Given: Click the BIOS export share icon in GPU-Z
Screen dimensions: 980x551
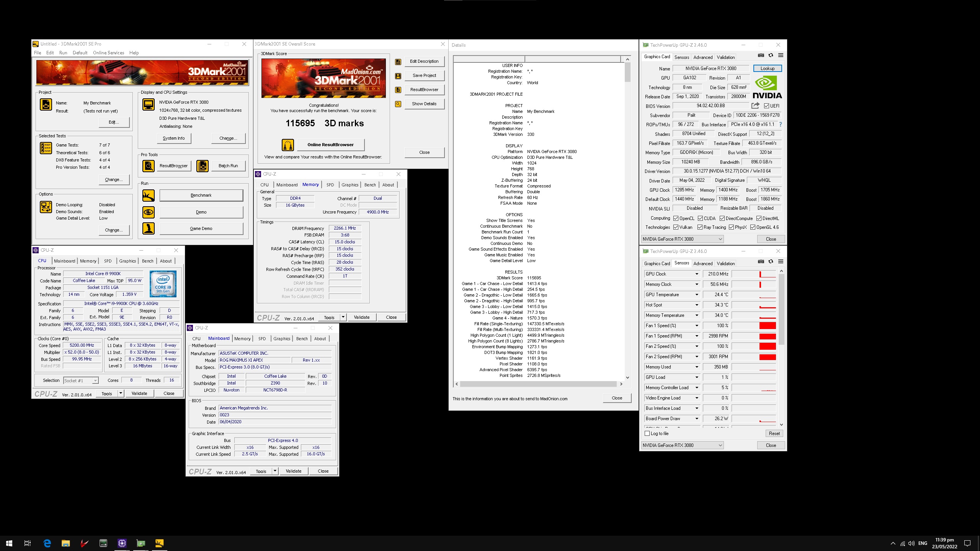Looking at the screenshot, I should (x=755, y=106).
